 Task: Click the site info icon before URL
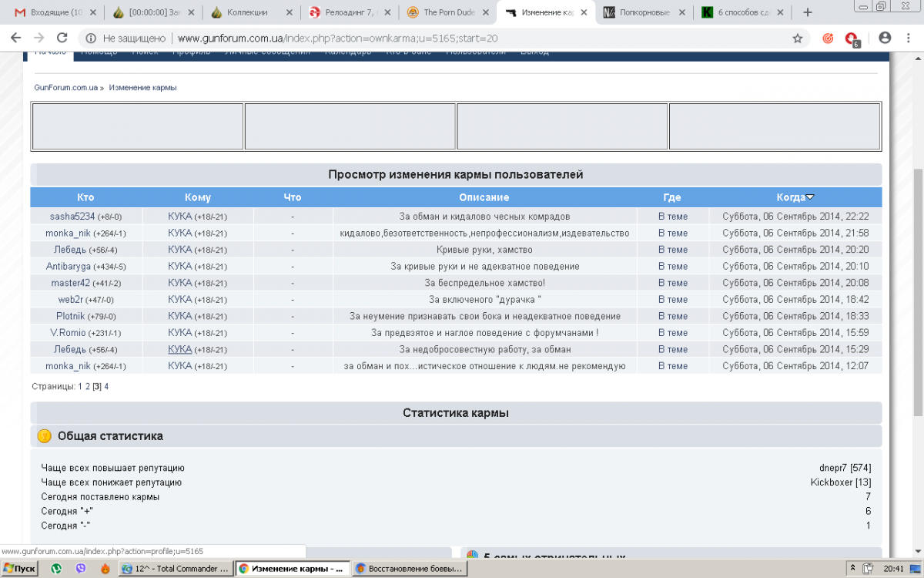[x=90, y=38]
